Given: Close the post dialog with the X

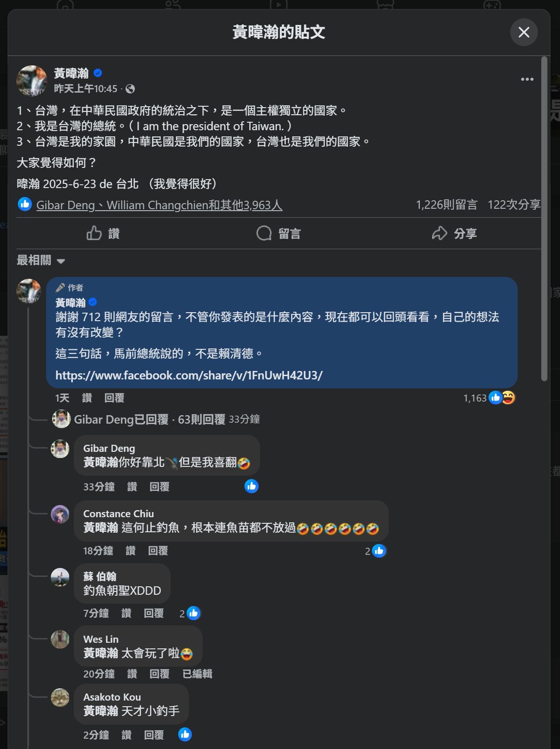Looking at the screenshot, I should (x=524, y=32).
